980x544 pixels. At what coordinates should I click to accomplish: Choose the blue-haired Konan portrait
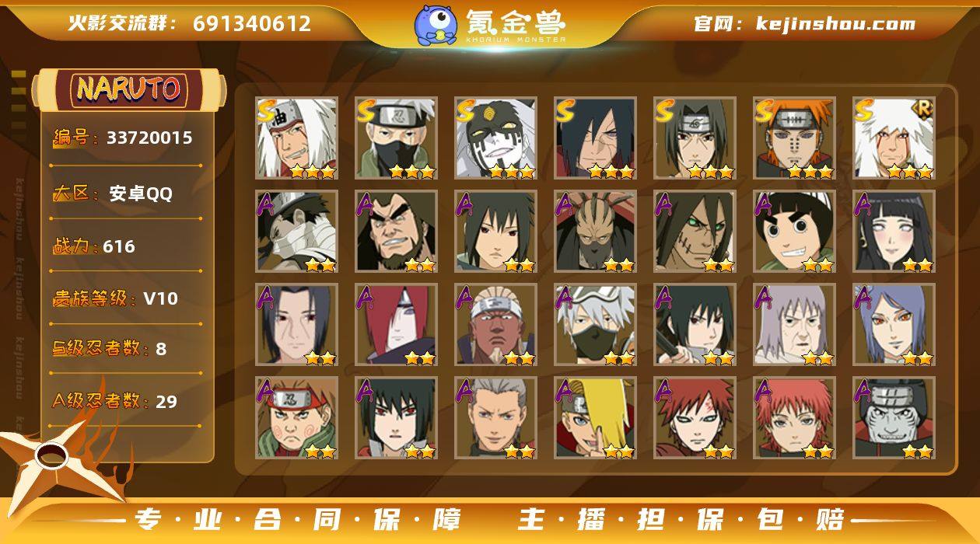(894, 325)
